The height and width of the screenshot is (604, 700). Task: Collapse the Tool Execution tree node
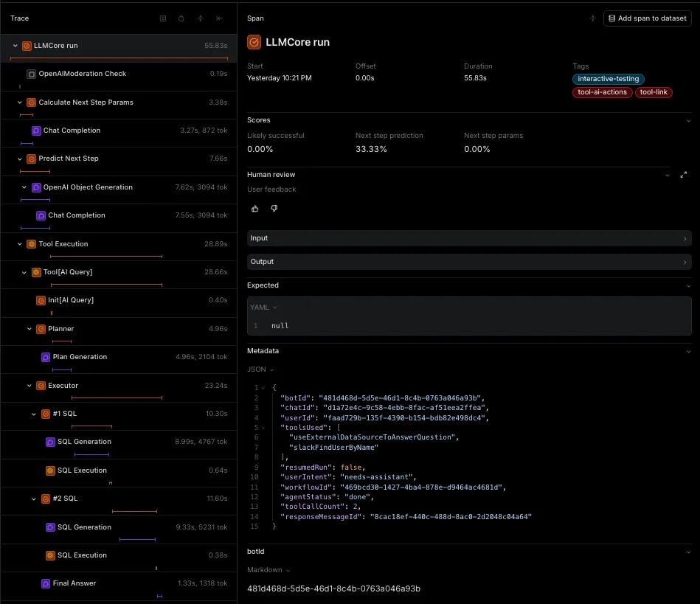(20, 244)
